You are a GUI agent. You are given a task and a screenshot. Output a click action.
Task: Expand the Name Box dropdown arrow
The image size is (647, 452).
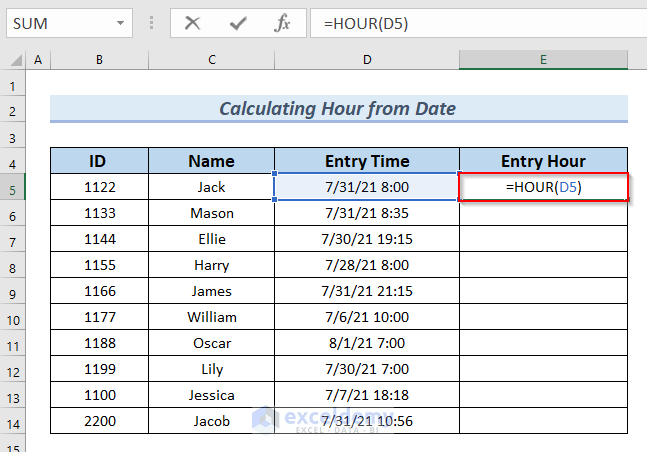120,23
